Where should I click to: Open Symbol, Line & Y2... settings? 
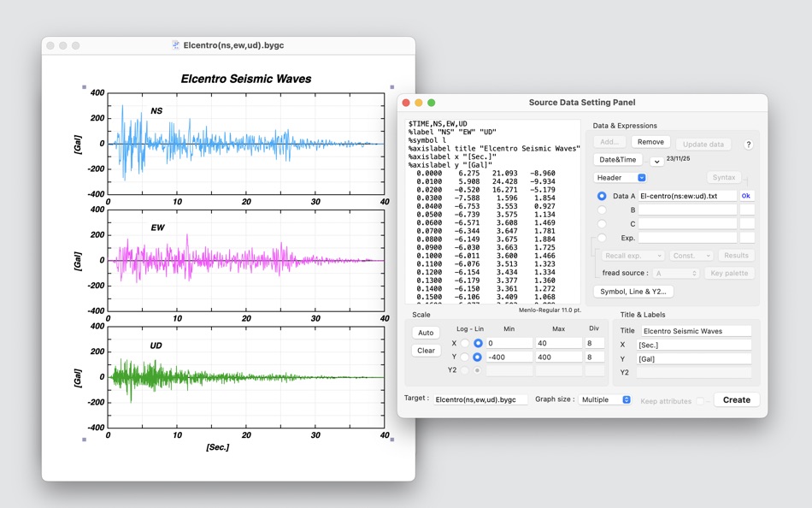[x=633, y=292]
